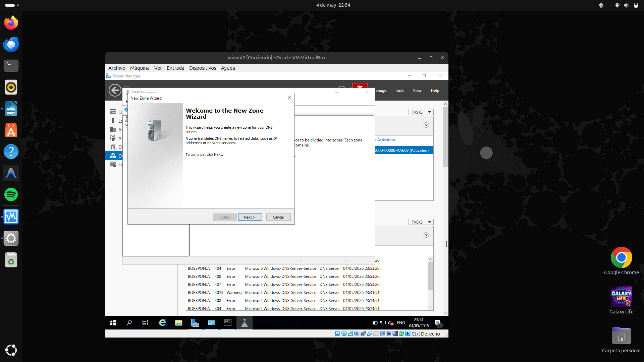Image resolution: width=644 pixels, height=362 pixels.
Task: Go back in Server Manager
Action: [115, 90]
